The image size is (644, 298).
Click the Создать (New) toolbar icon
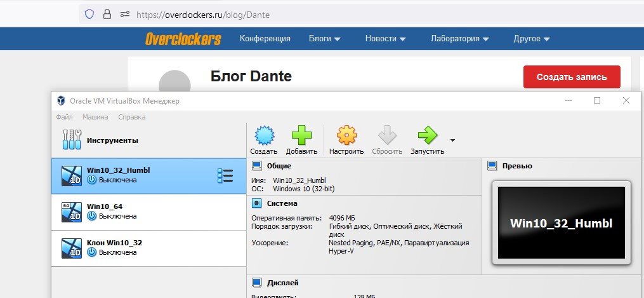pos(264,135)
